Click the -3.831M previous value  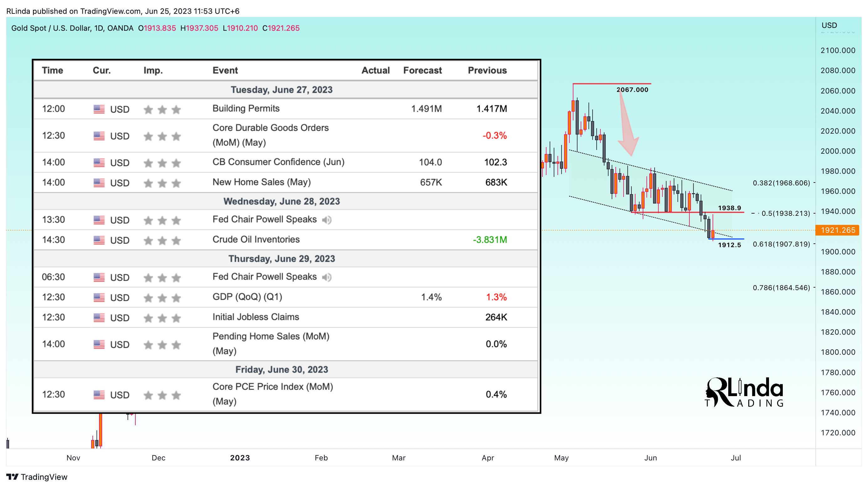point(490,240)
